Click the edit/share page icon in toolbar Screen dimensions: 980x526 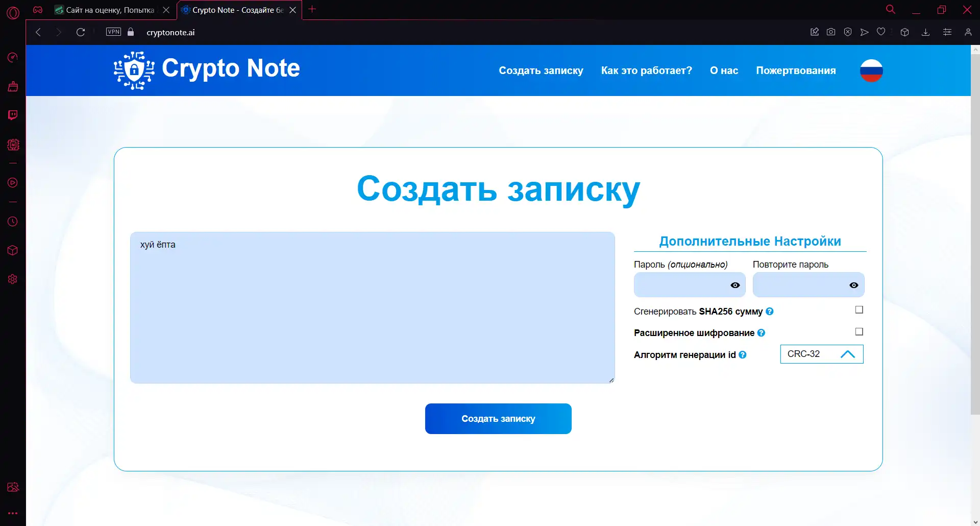(815, 32)
